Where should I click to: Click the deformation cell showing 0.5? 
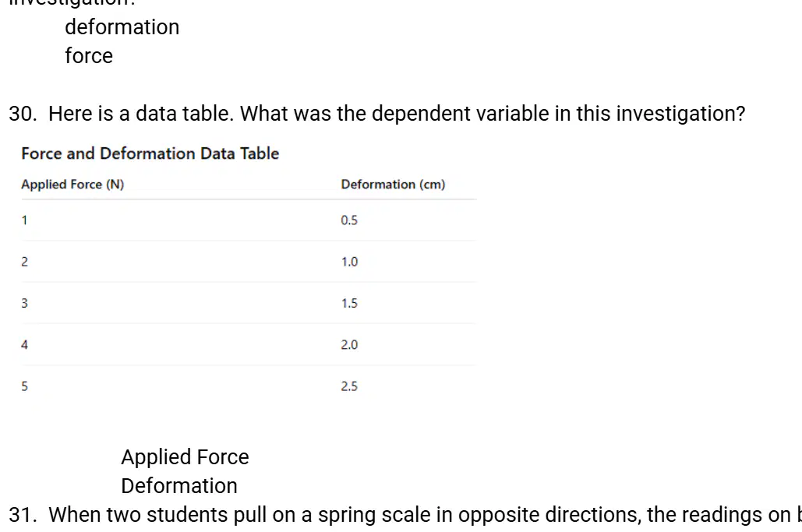349,220
